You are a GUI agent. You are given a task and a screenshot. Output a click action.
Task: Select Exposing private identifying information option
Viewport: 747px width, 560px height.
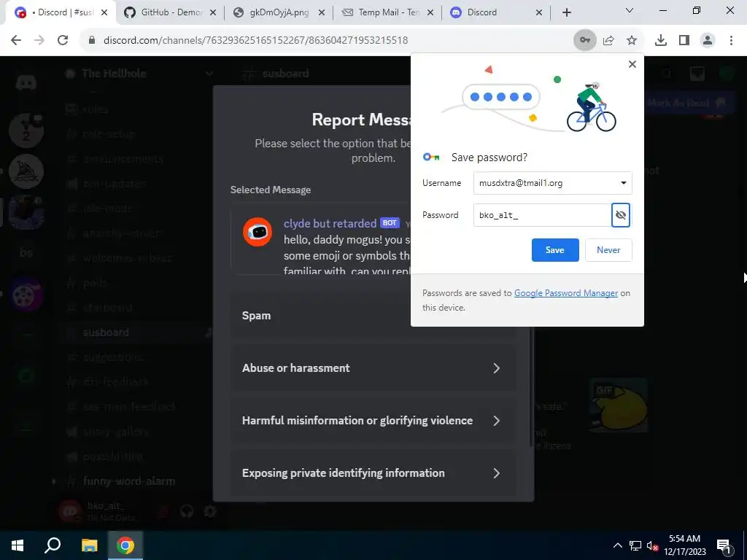373,472
